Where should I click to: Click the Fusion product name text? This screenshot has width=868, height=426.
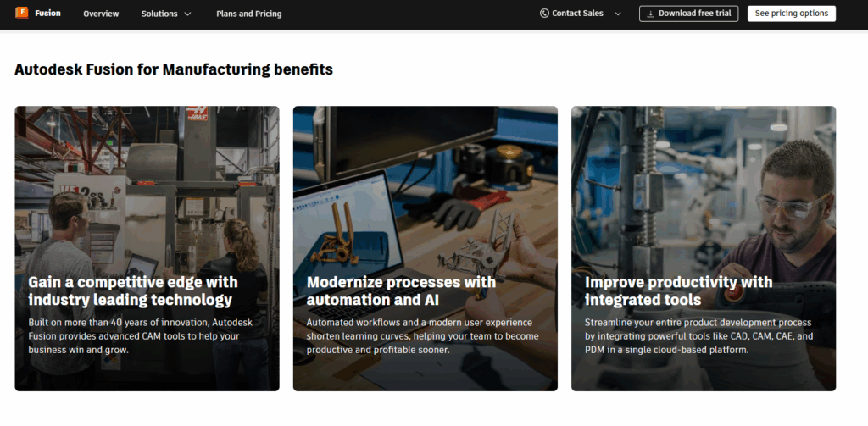[x=47, y=14]
